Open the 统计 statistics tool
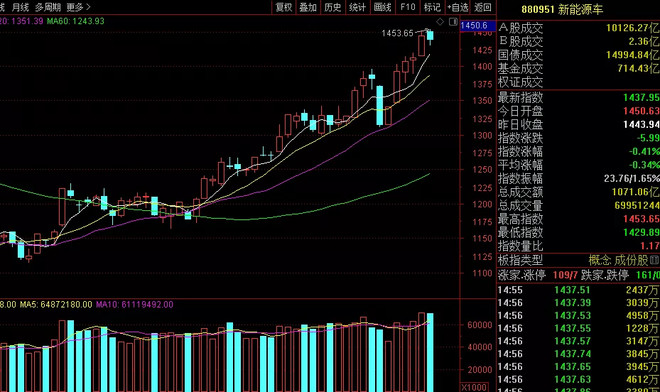The image size is (660, 392). pyautogui.click(x=357, y=7)
